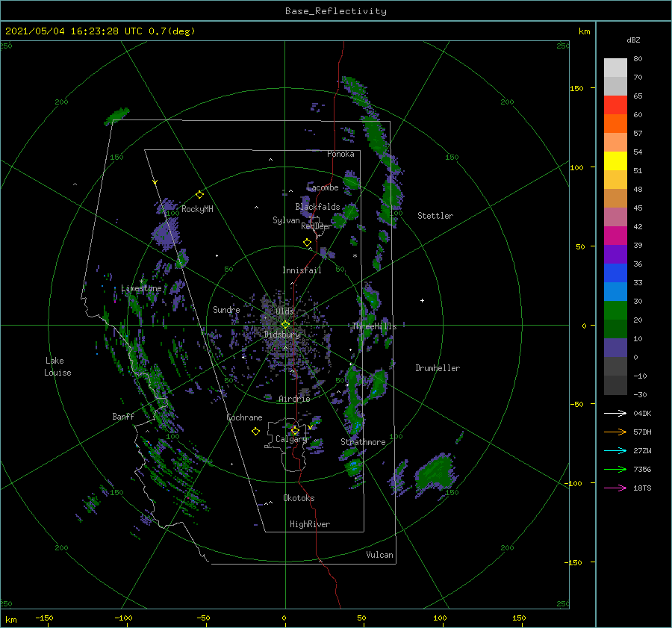Click the ThreeHills label
Viewport: 672px width, 628px height.
click(x=374, y=326)
